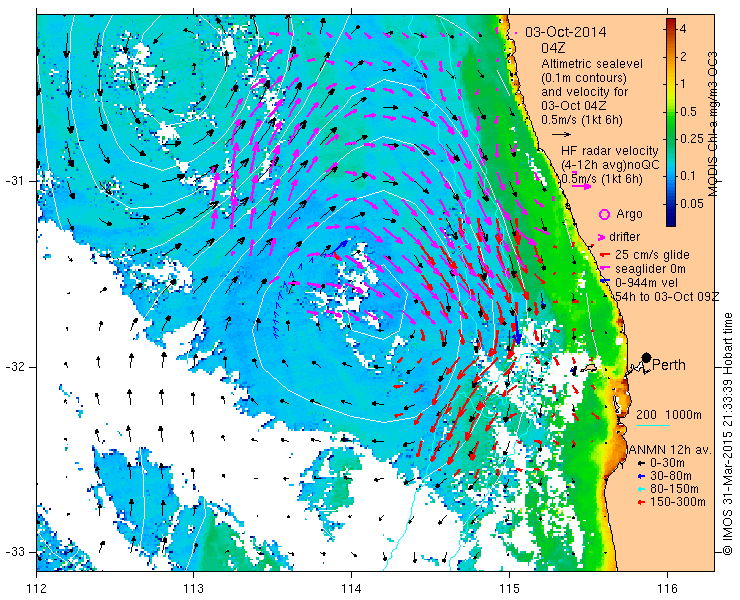Click the 03-Oct-2014 date label
This screenshot has width=740, height=600.
coord(566,32)
